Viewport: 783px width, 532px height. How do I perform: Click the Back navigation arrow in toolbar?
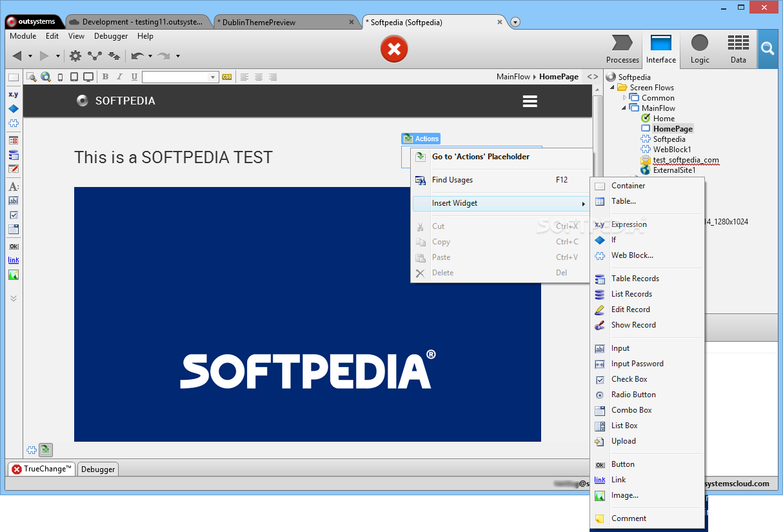17,56
